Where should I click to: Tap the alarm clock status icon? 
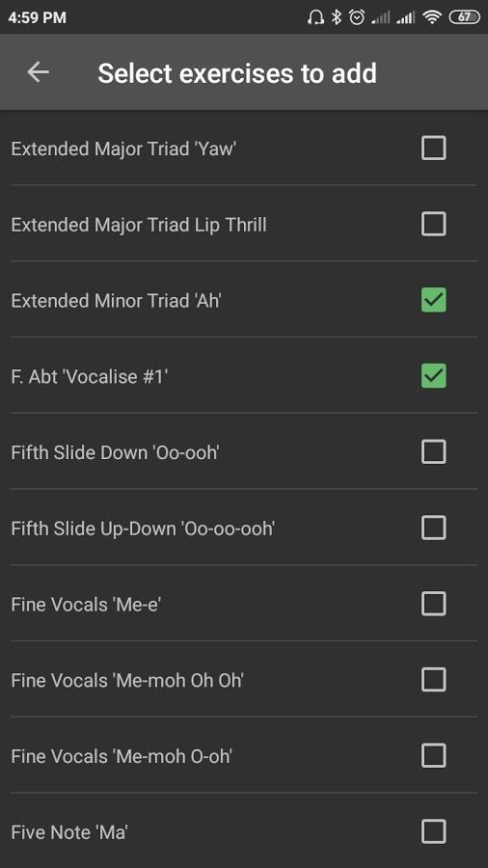click(x=357, y=17)
